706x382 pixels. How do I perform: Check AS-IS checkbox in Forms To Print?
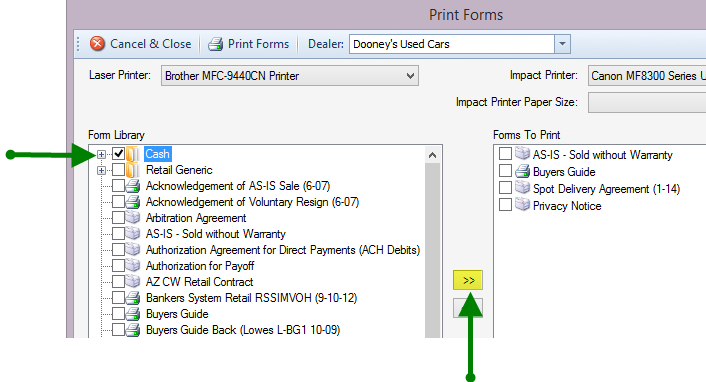click(x=505, y=154)
